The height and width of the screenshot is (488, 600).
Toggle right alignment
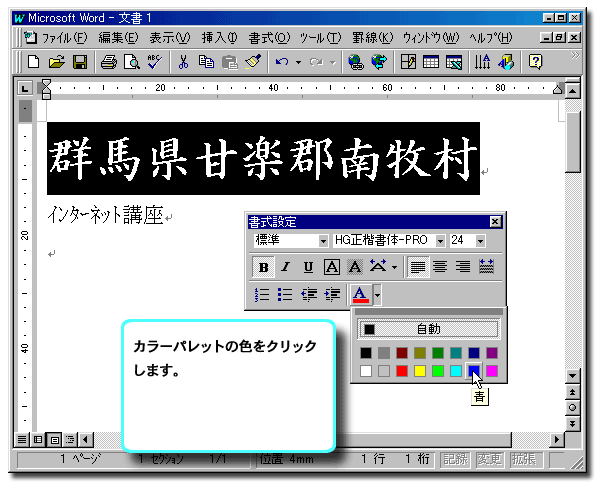click(463, 267)
